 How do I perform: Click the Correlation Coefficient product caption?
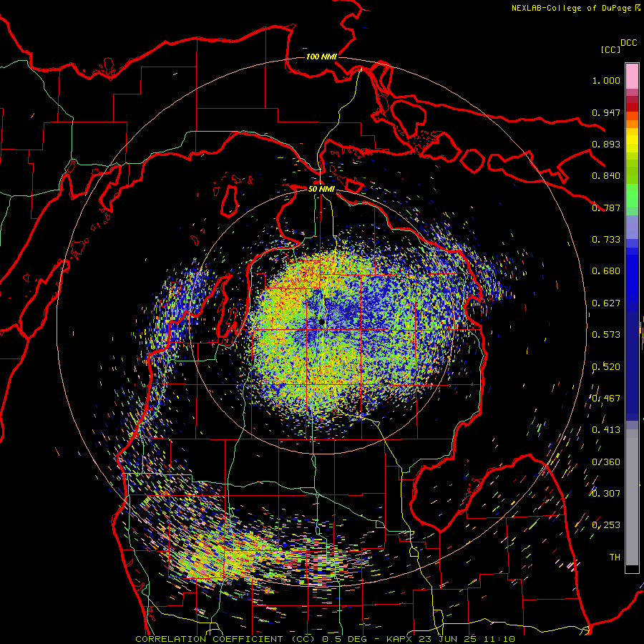[325, 639]
